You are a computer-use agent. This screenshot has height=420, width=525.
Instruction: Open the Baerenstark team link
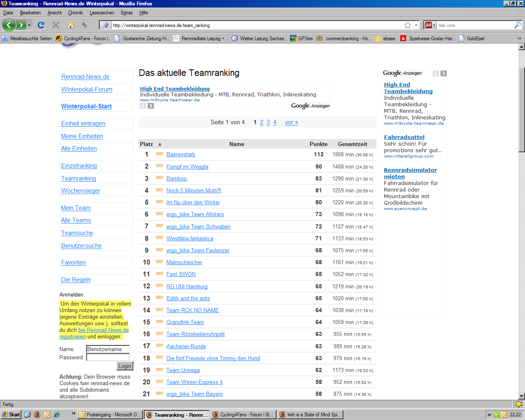181,155
